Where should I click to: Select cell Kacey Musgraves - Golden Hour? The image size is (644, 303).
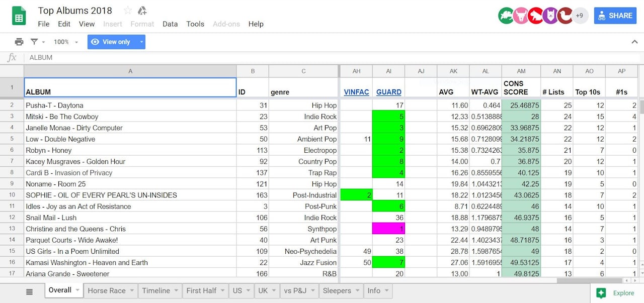click(130, 161)
